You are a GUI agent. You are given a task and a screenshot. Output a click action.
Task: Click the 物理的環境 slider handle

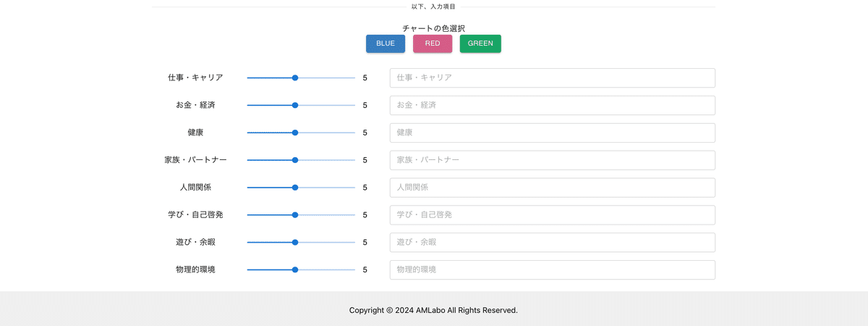tap(295, 269)
